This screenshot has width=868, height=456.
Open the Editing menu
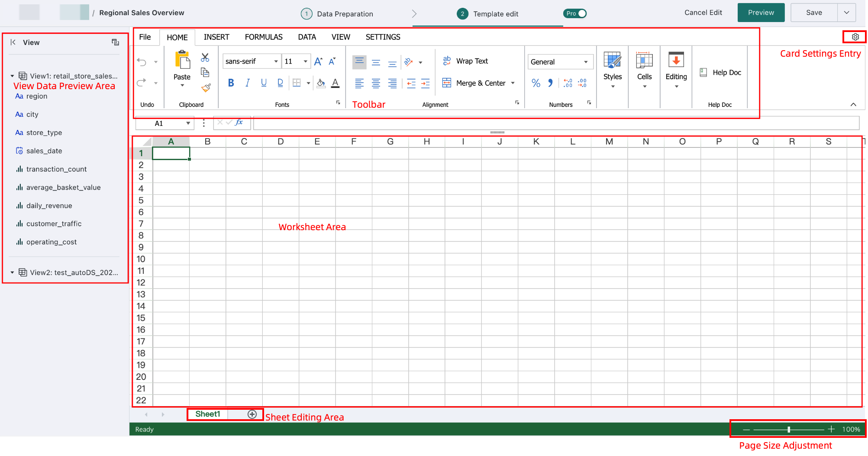(x=676, y=70)
